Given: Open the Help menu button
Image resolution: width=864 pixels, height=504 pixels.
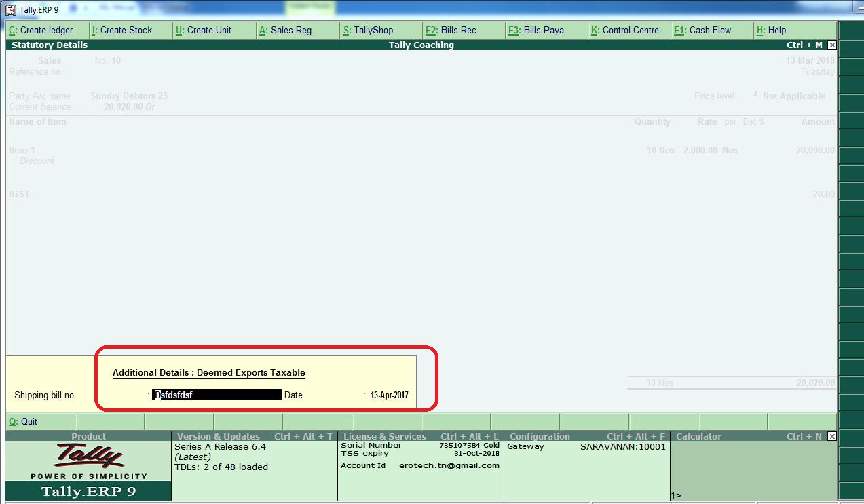Looking at the screenshot, I should (794, 31).
